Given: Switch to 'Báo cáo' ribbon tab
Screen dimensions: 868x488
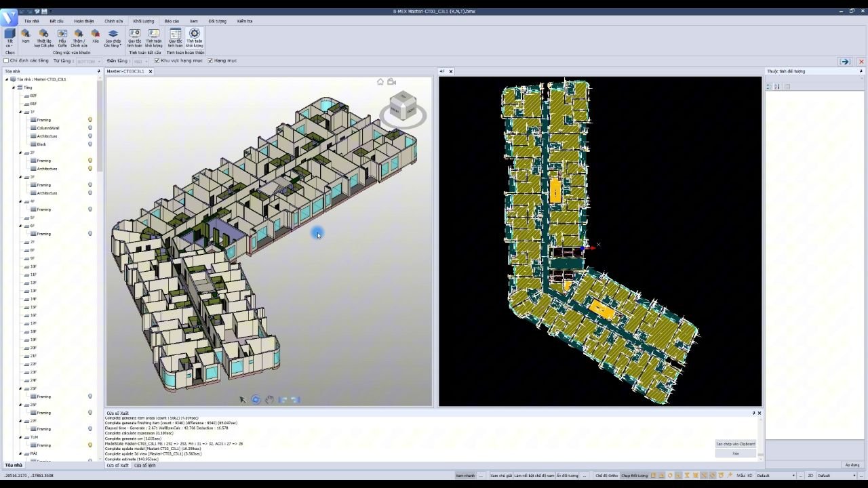Looking at the screenshot, I should click(x=172, y=21).
